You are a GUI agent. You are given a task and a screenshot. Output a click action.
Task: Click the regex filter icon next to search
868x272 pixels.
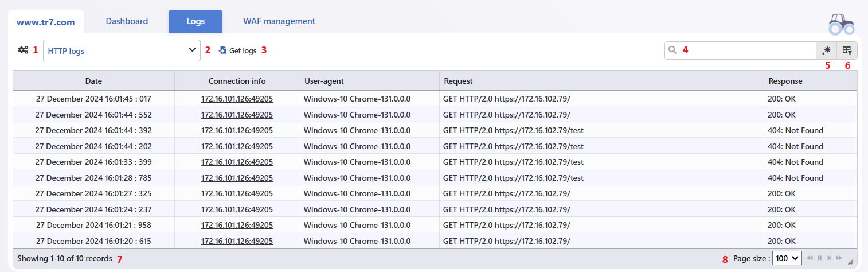point(826,50)
